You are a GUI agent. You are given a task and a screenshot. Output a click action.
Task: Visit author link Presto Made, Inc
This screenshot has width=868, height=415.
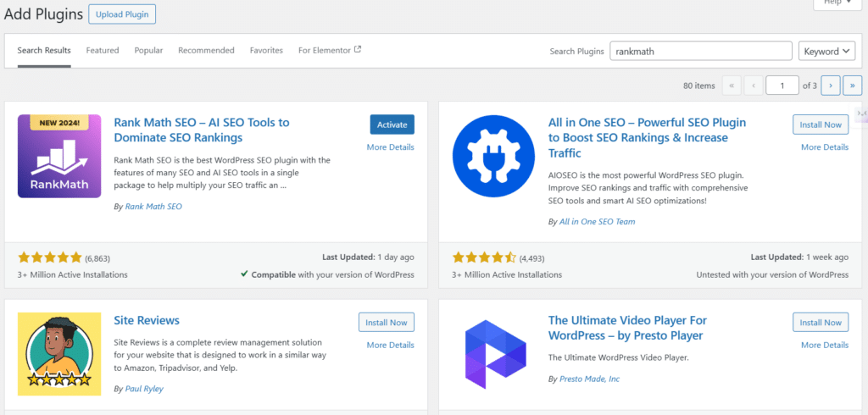590,379
